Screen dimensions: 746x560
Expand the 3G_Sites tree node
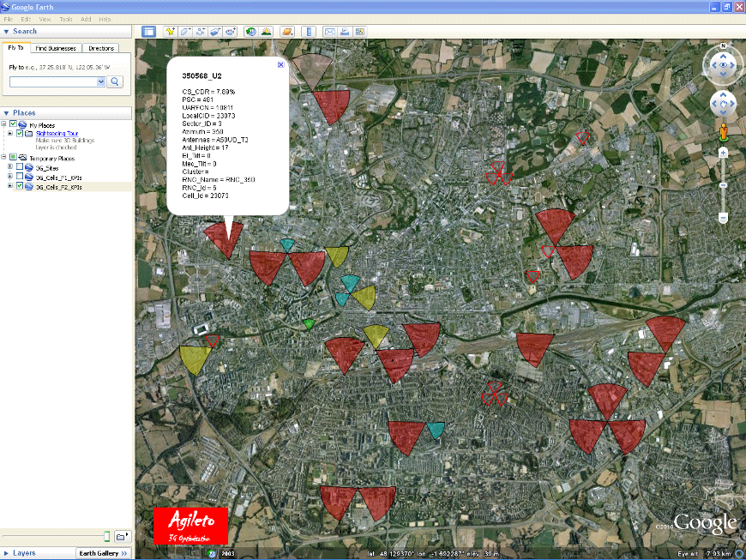tap(9, 167)
